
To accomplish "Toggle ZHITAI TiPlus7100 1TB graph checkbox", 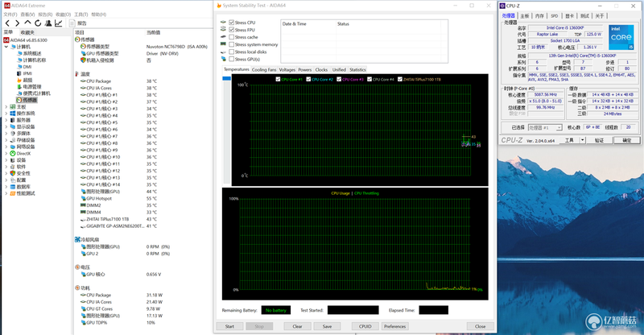I will [399, 80].
